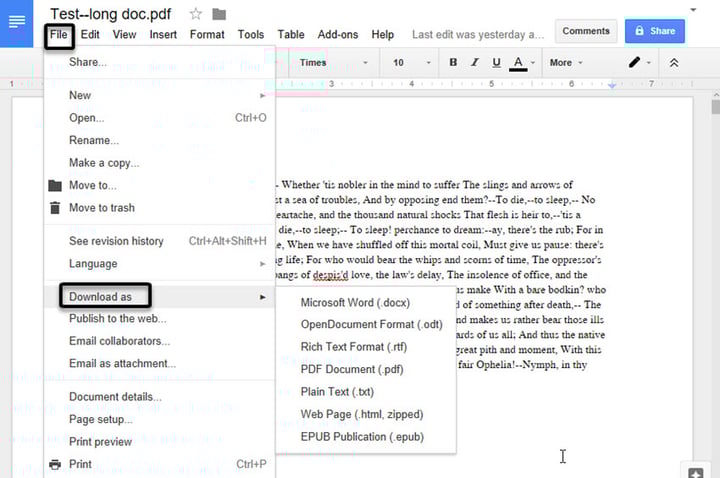720x478 pixels.
Task: Expand the More toolbar options
Action: pyautogui.click(x=566, y=62)
